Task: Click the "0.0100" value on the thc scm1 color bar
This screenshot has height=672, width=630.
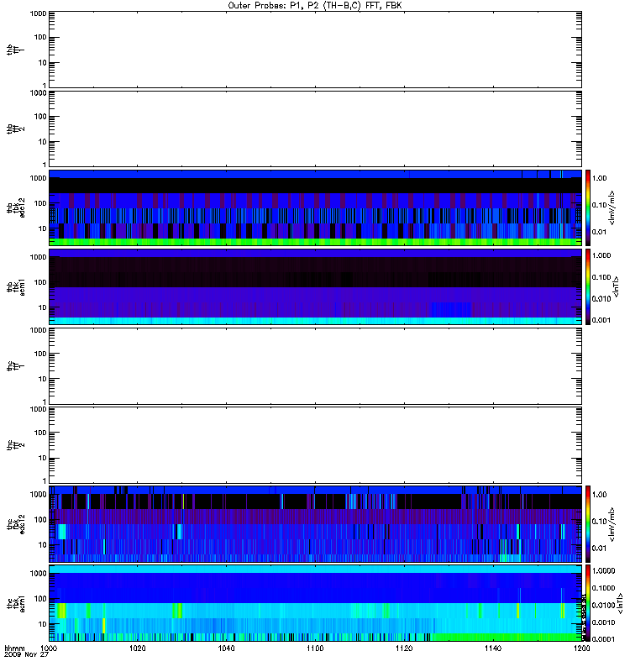Action: (603, 605)
